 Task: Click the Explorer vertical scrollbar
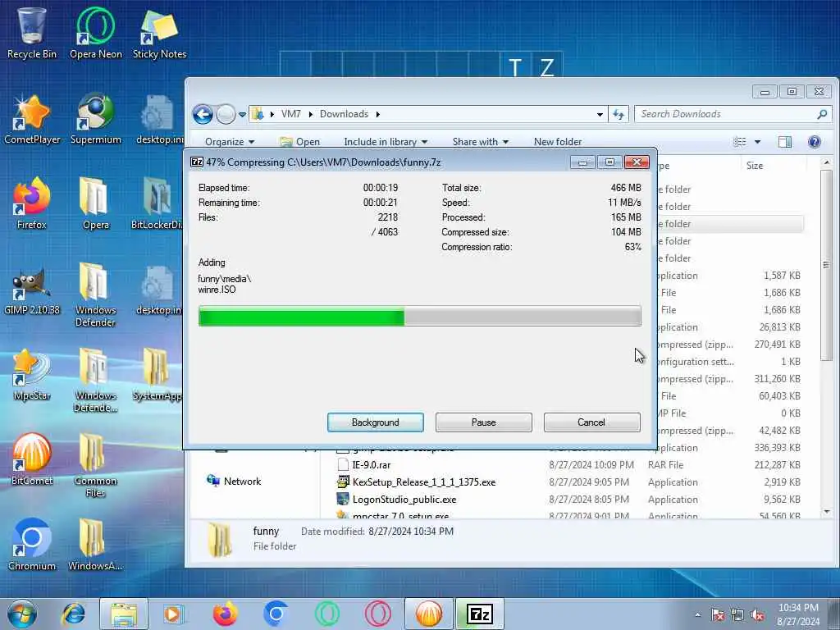point(827,265)
